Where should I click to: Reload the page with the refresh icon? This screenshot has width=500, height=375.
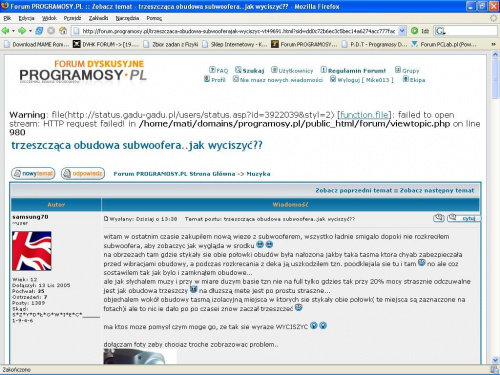click(x=39, y=31)
